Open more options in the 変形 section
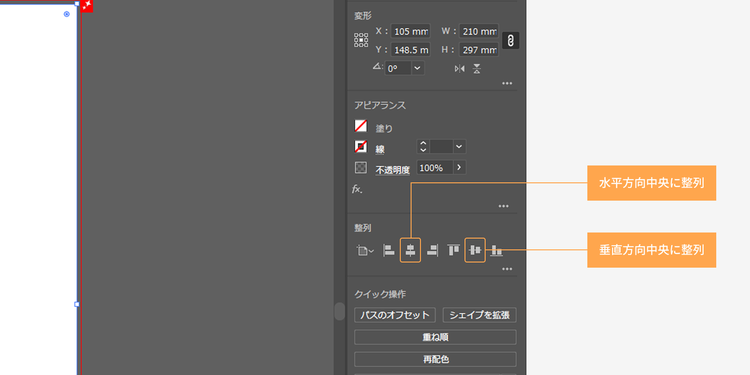The image size is (750, 375). point(507,83)
